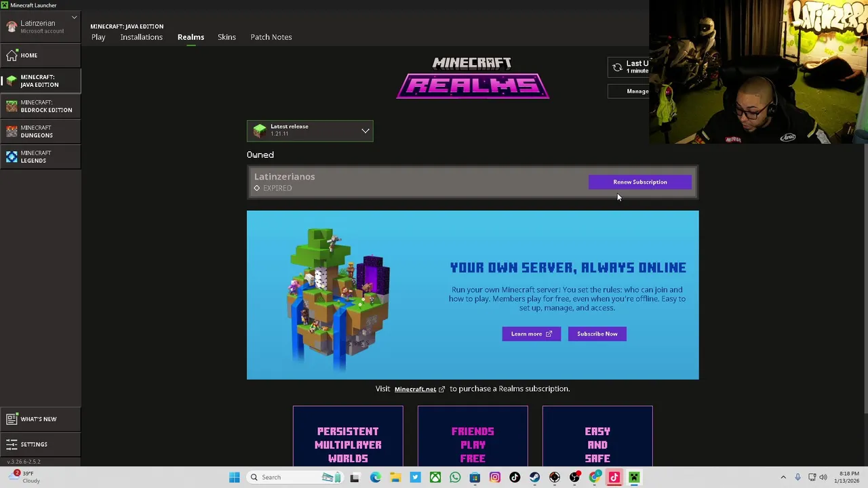
Task: Open the pink TikTok Live Studio icon
Action: 614,477
